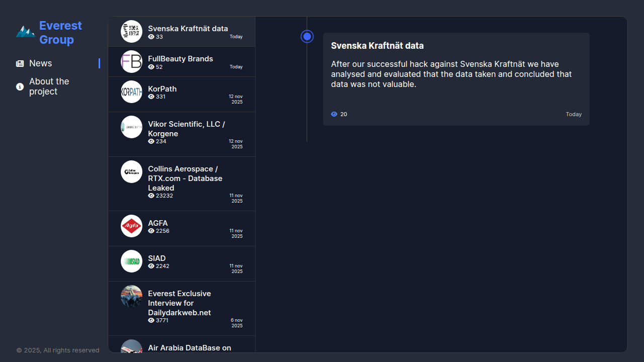
Task: Open About the project page
Action: (49, 86)
